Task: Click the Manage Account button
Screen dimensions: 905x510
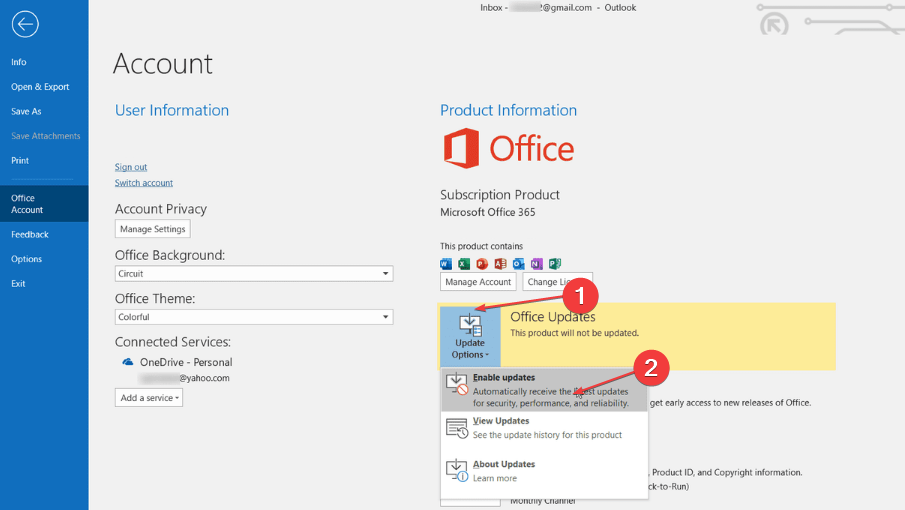Action: [478, 282]
